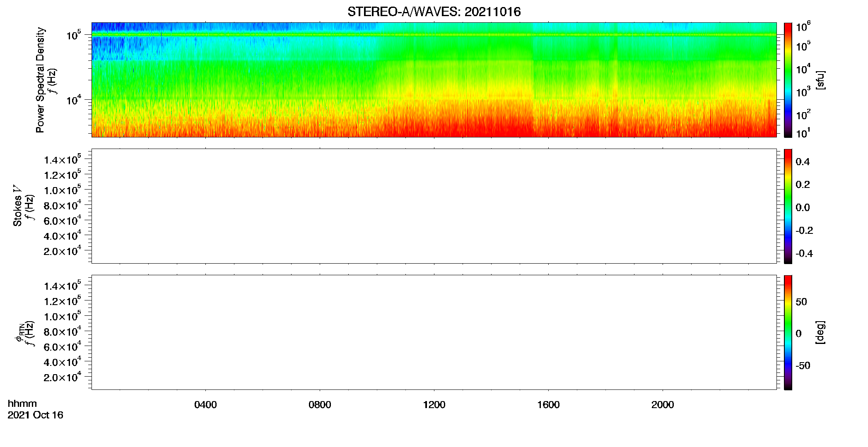Click the 0800 time tick label
This screenshot has height=447, width=868.
click(x=320, y=405)
